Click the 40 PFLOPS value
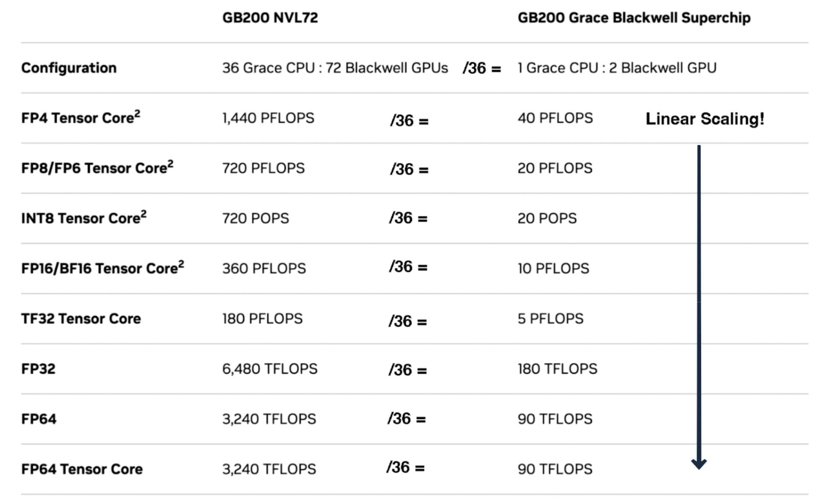The height and width of the screenshot is (504, 822). coord(555,118)
